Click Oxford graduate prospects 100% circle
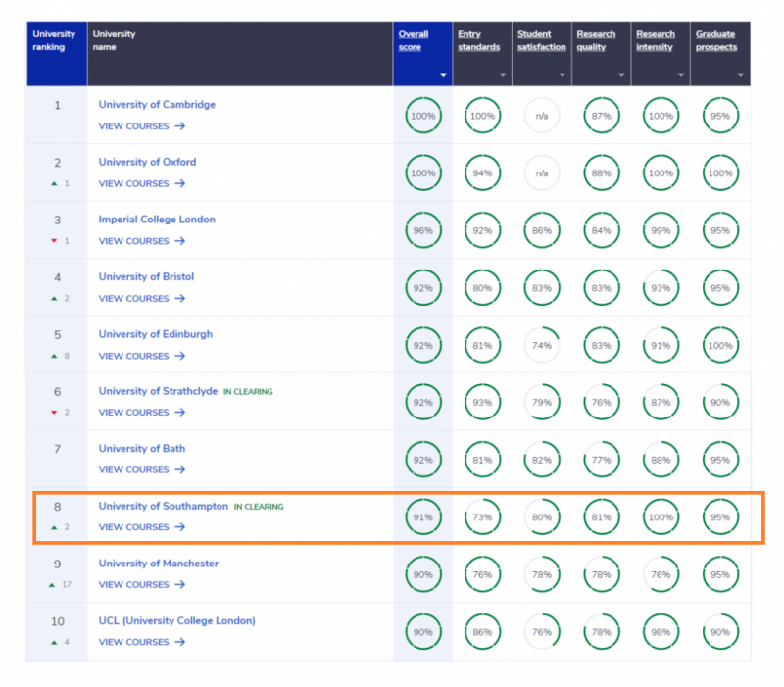This screenshot has width=784, height=687. tap(720, 173)
